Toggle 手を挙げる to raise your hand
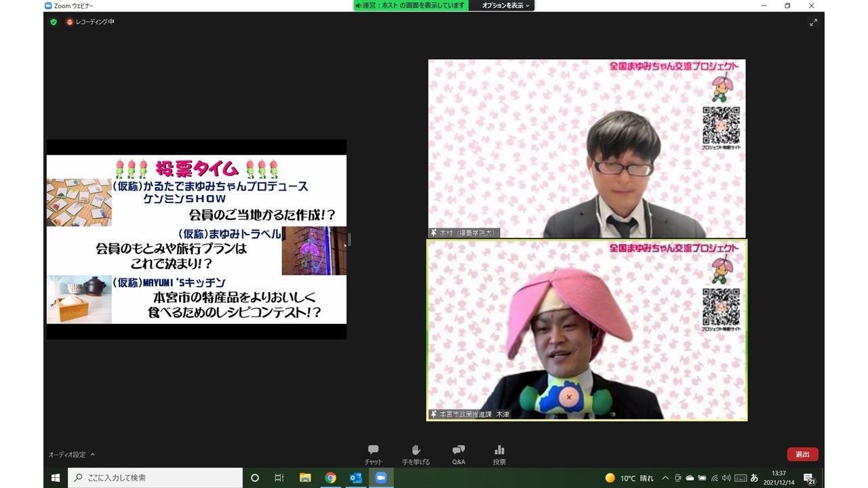This screenshot has height=488, width=868. coord(416,451)
